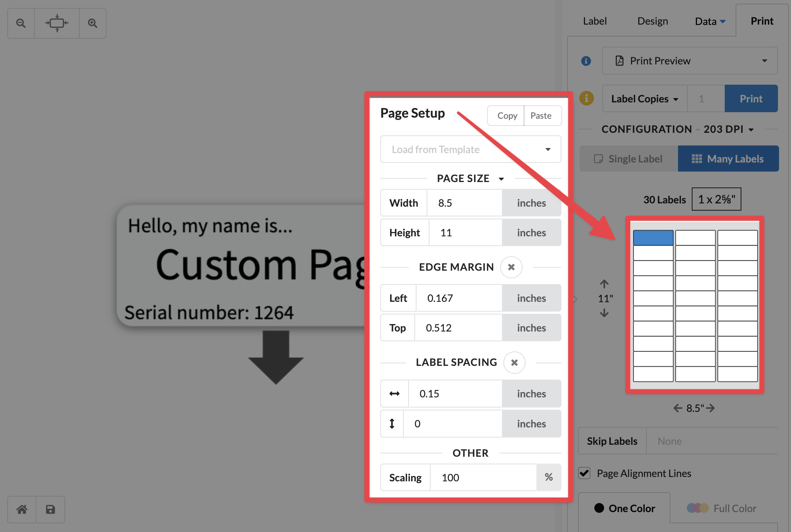Switch to Single Label mode

click(628, 159)
